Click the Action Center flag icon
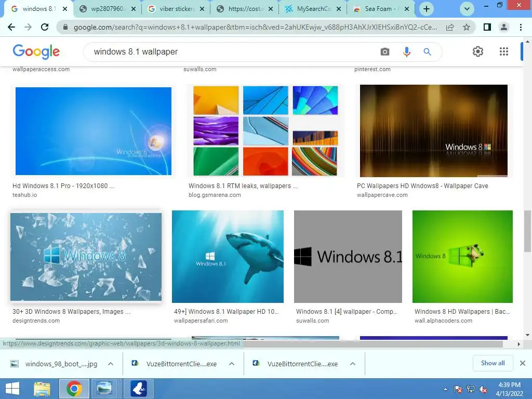Viewport: 532px width, 399px height. (458, 389)
